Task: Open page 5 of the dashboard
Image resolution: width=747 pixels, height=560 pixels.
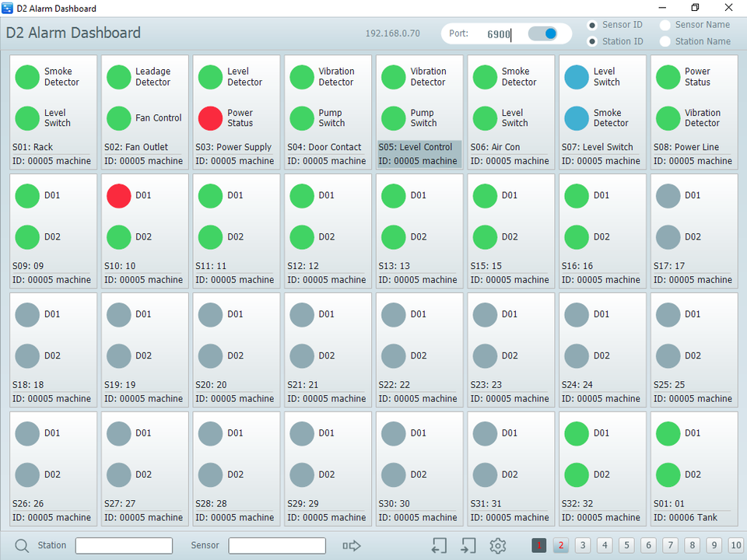Action: click(626, 546)
